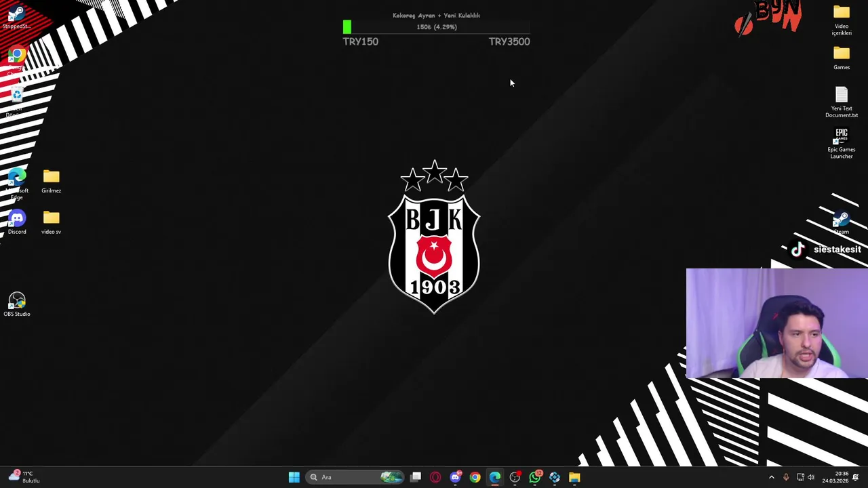Open volume control in system tray
Image resolution: width=868 pixels, height=488 pixels.
pyautogui.click(x=811, y=477)
